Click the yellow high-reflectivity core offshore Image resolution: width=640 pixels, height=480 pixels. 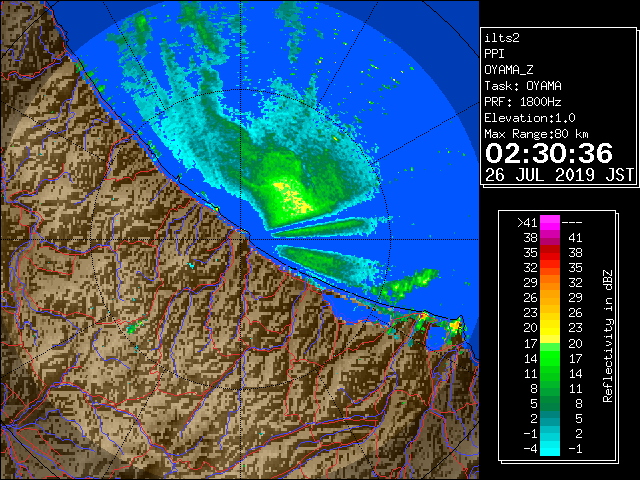pos(294,197)
